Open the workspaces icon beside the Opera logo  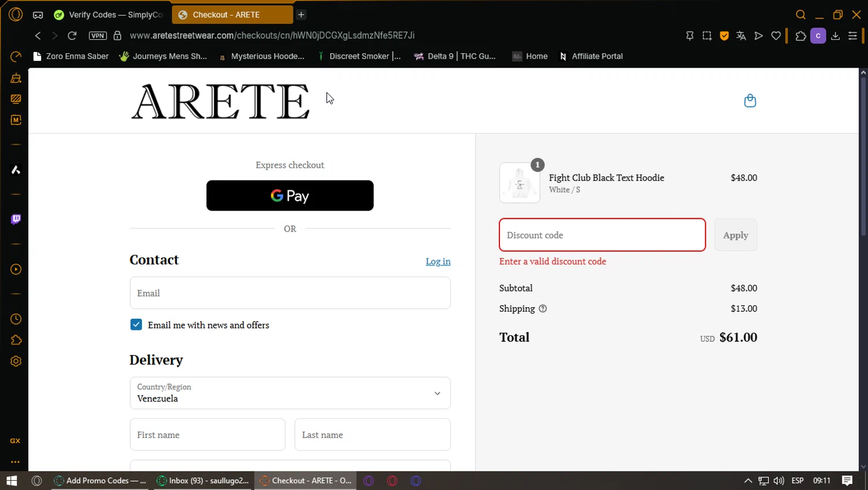click(x=38, y=15)
